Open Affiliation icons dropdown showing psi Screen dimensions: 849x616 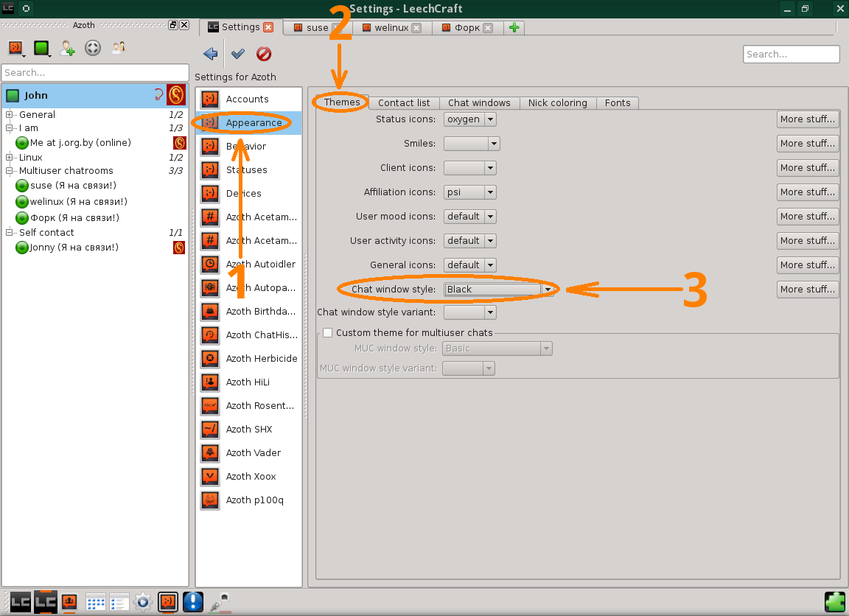[x=470, y=192]
